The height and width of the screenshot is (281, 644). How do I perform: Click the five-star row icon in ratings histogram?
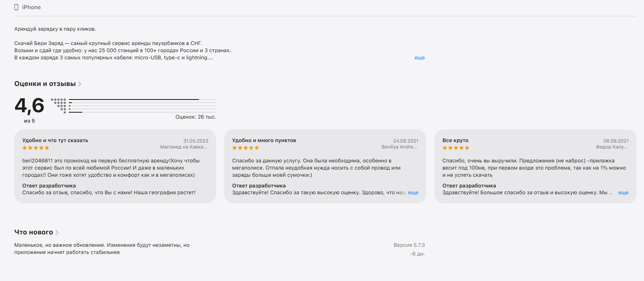[58, 100]
